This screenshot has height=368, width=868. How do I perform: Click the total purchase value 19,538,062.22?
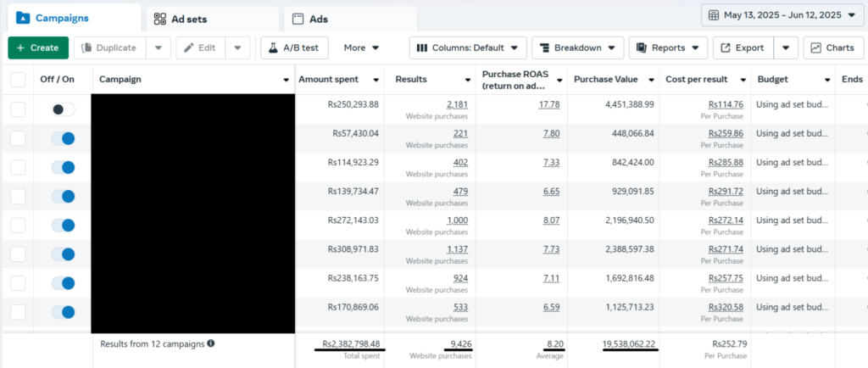[630, 345]
